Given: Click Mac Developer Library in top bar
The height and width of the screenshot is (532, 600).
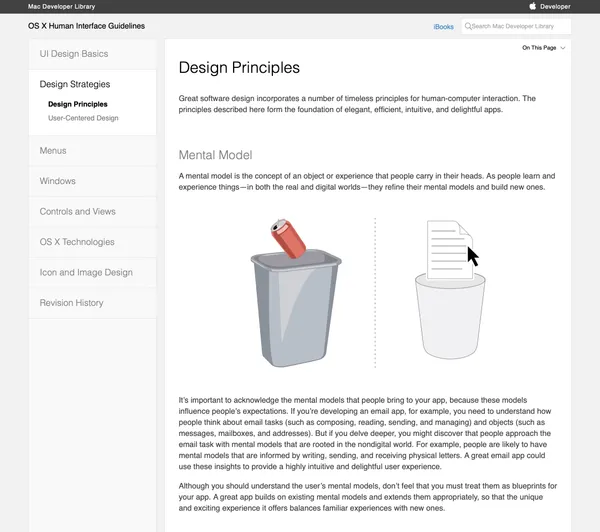Looking at the screenshot, I should point(62,7).
